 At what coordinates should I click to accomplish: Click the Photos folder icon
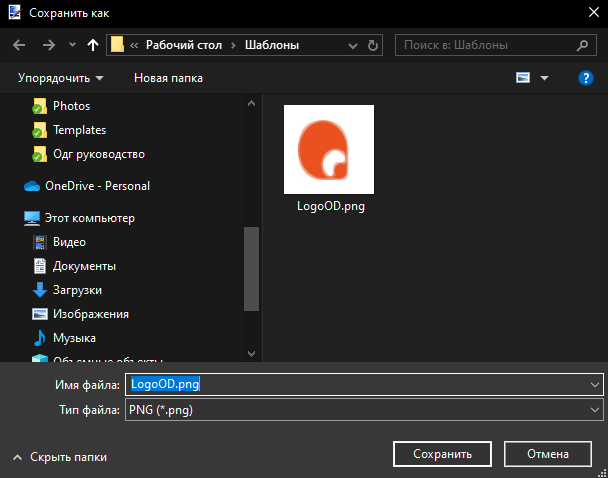[x=40, y=106]
